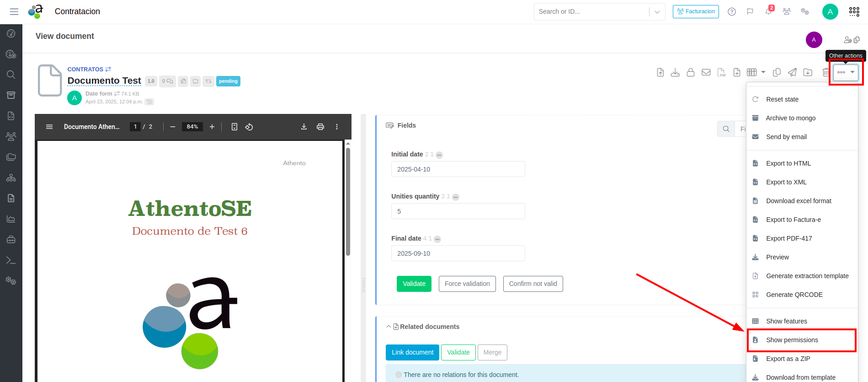This screenshot has width=868, height=382.
Task: Toggle the left navigation hamburger menu
Action: [14, 12]
